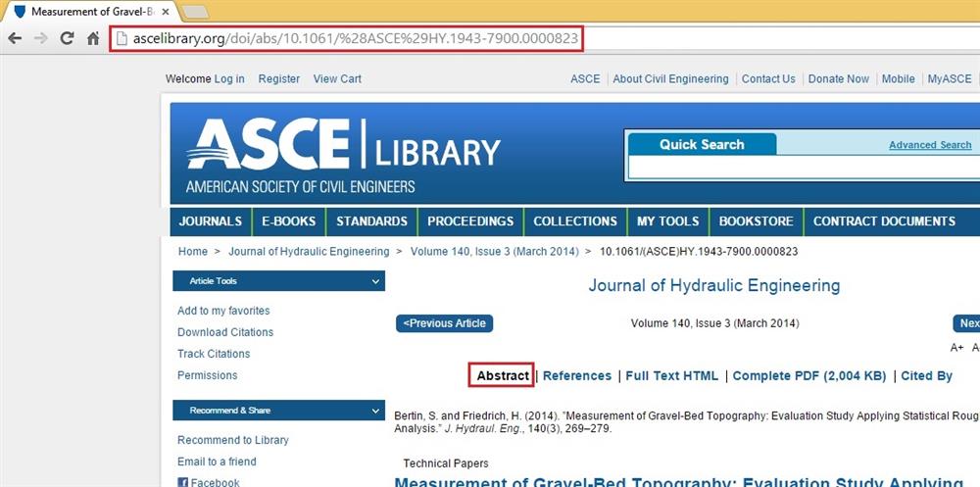Image resolution: width=980 pixels, height=487 pixels.
Task: Follow the ASCE top link
Action: [585, 78]
